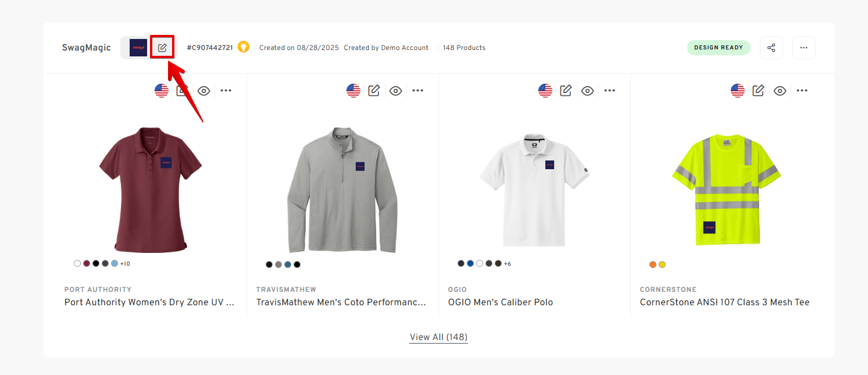The height and width of the screenshot is (375, 868).
Task: Click US flag icon on OGIO polo card
Action: coord(545,91)
